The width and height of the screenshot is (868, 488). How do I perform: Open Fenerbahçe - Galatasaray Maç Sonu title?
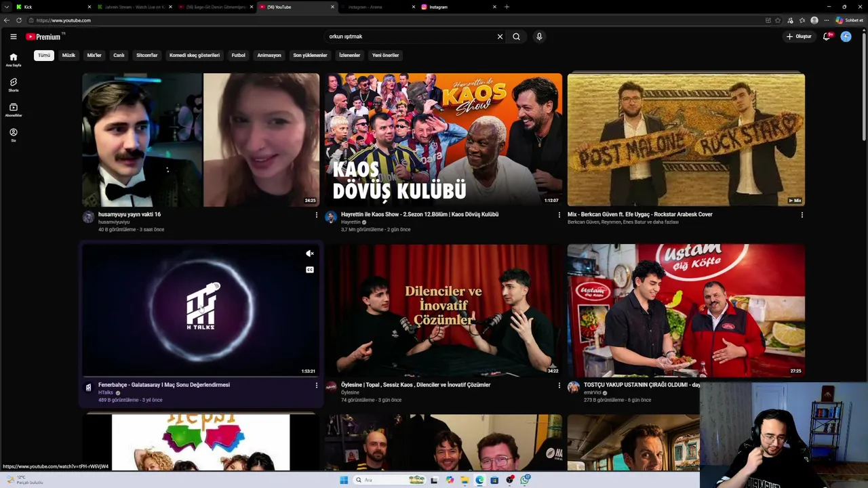pos(164,385)
